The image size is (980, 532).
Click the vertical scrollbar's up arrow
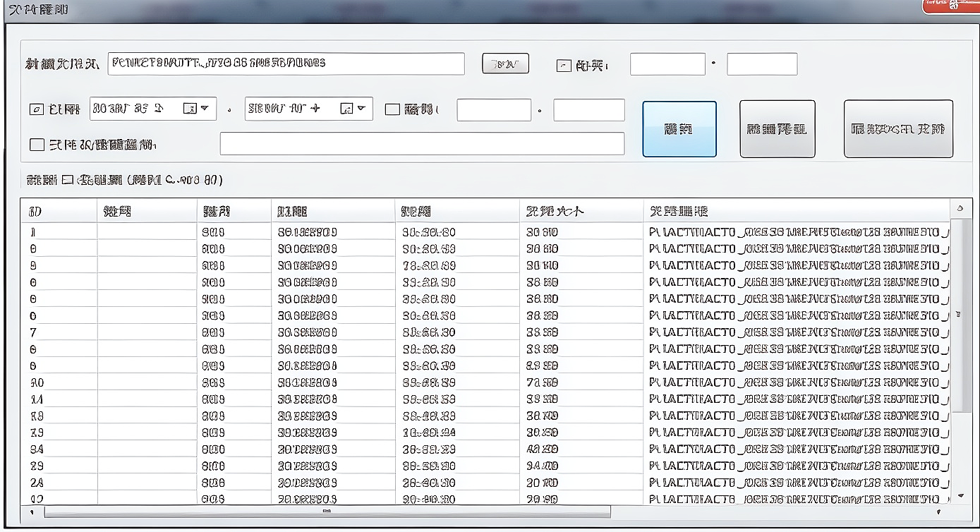point(960,209)
